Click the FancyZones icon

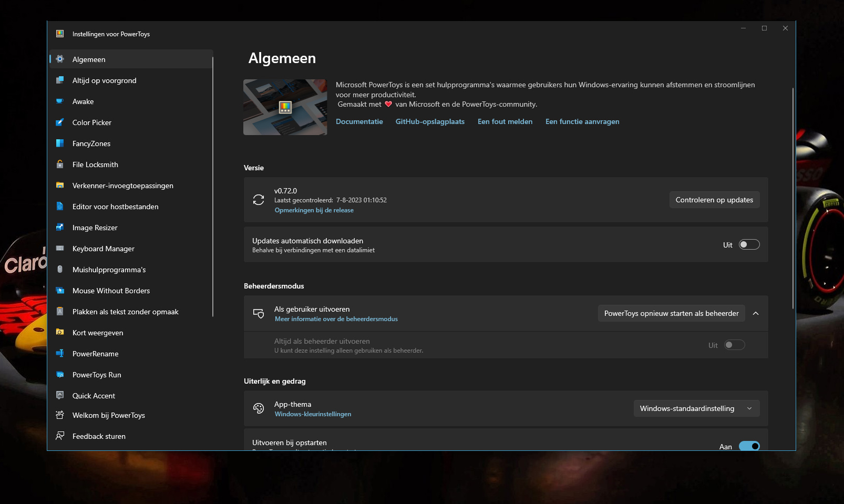pos(60,143)
